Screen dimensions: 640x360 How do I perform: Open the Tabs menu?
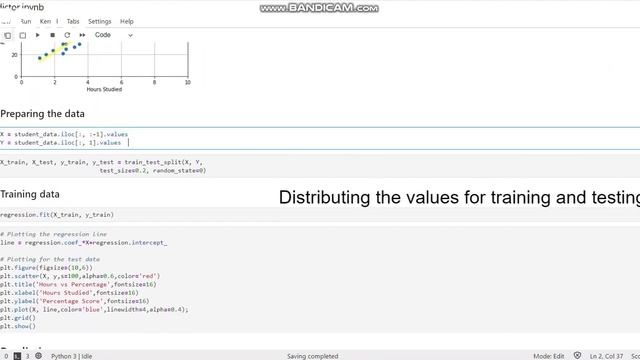coord(73,21)
